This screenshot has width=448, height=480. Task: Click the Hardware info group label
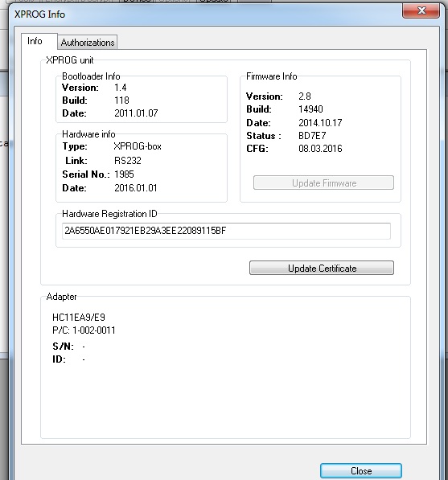click(88, 134)
